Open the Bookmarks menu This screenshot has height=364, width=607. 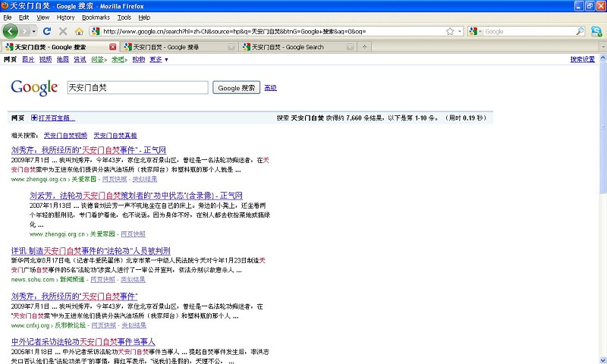(x=96, y=17)
